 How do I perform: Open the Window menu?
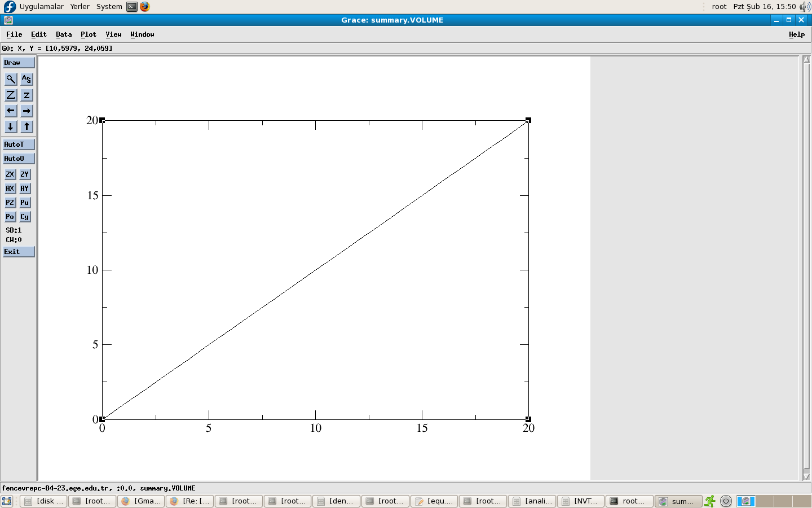142,34
